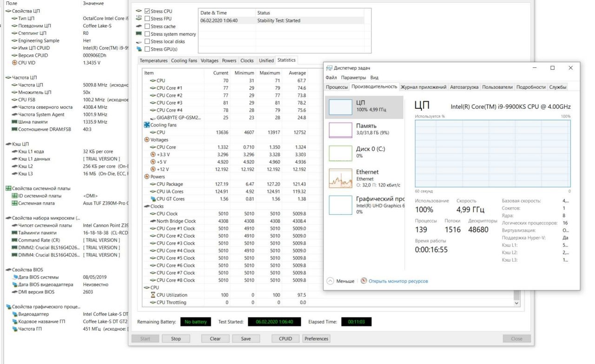This screenshot has height=364, width=595.
Task: Click the Дата BIOS системы icon
Action: click(x=15, y=277)
